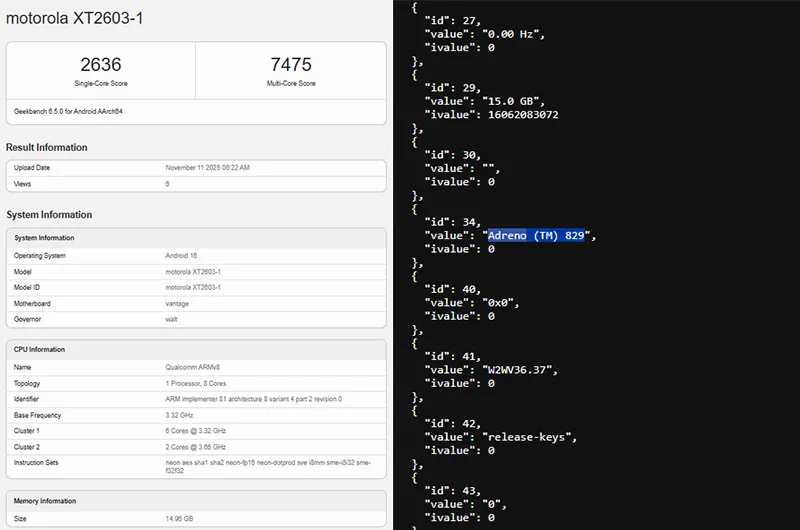
Task: Click the 7475 multi-core score
Action: click(290, 65)
